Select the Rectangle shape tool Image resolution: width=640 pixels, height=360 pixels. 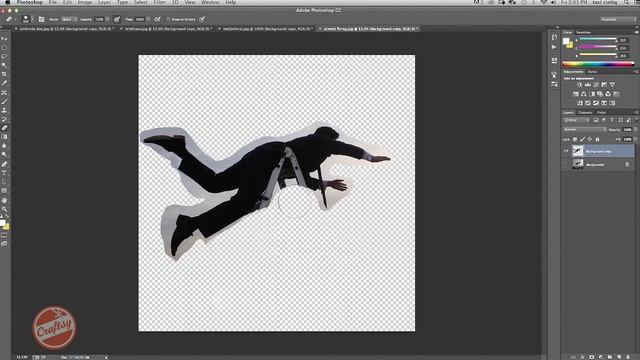[4, 191]
